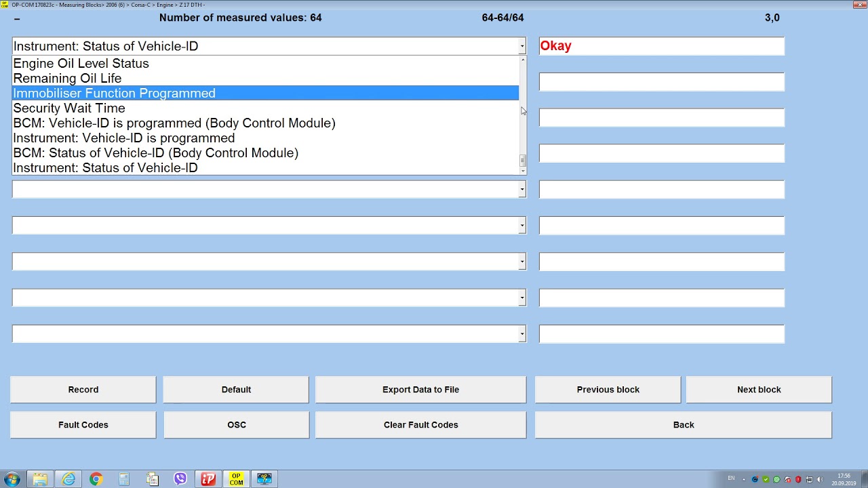Viewport: 868px width, 488px height.
Task: Click the Okay value field
Action: click(x=661, y=46)
